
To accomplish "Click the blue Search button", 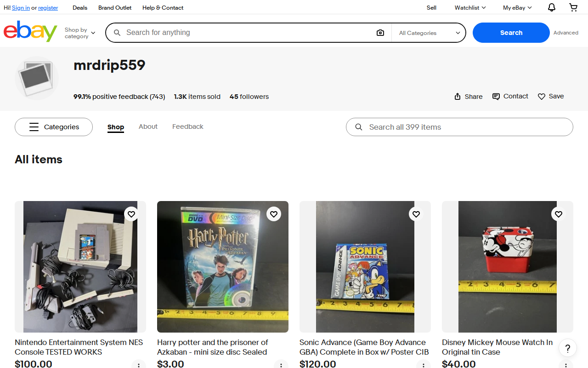I will pos(511,33).
